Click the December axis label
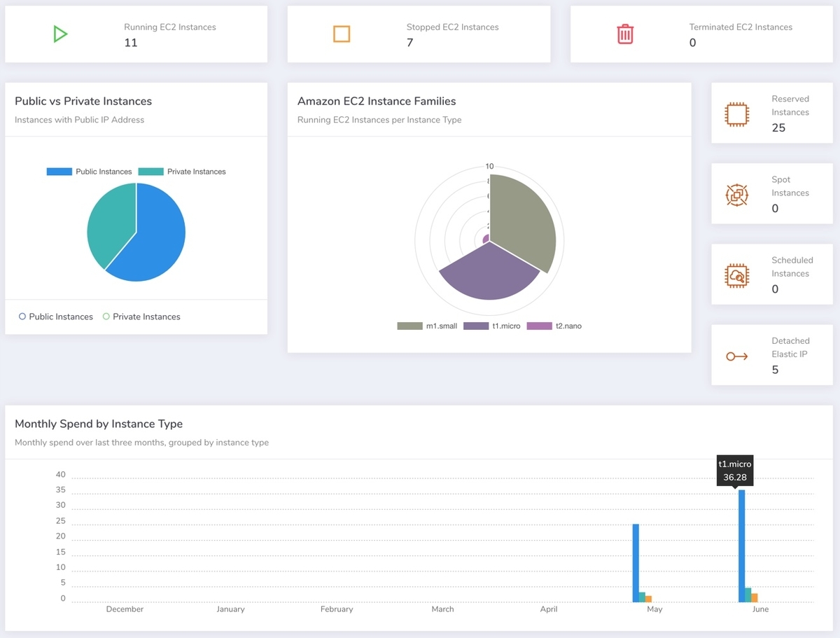 pos(125,609)
